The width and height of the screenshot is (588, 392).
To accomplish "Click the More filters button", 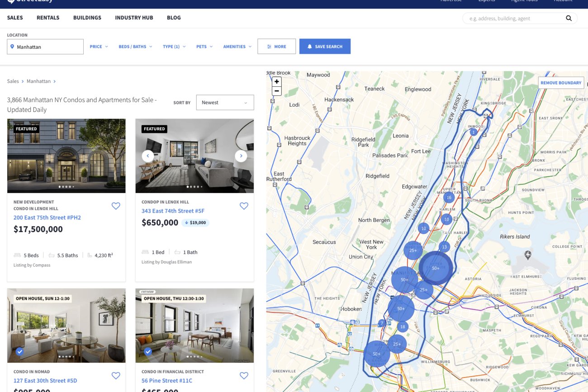I will 277,47.
